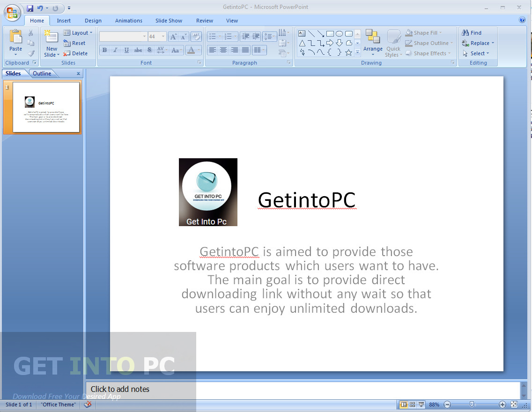Delete the current slide
This screenshot has height=412, width=532.
pos(75,53)
